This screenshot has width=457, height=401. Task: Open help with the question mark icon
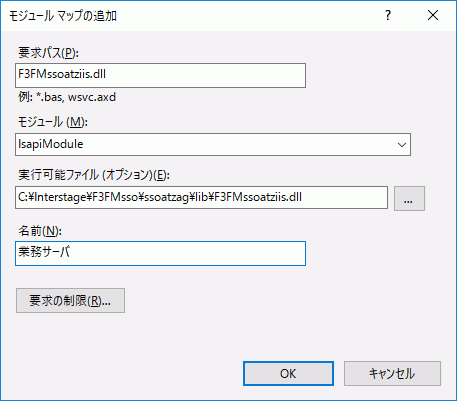coord(388,15)
